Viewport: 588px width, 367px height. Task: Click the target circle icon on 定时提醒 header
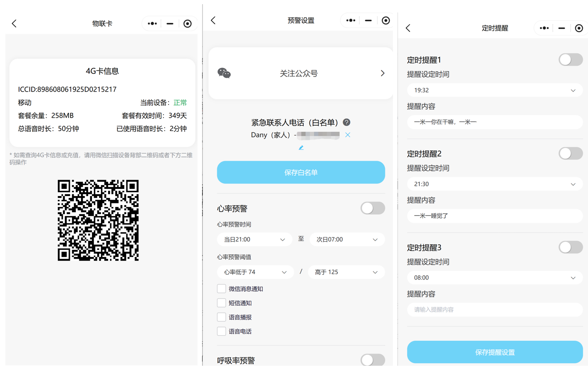[x=579, y=28]
